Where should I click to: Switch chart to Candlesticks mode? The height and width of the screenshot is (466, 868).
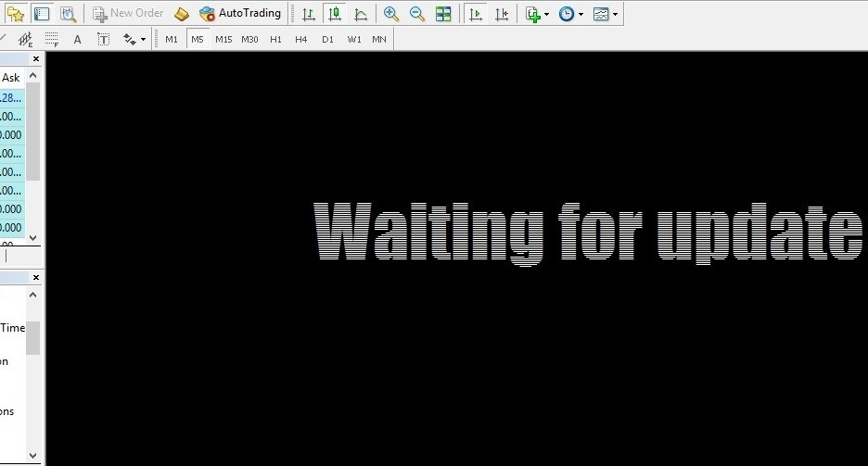pos(335,14)
